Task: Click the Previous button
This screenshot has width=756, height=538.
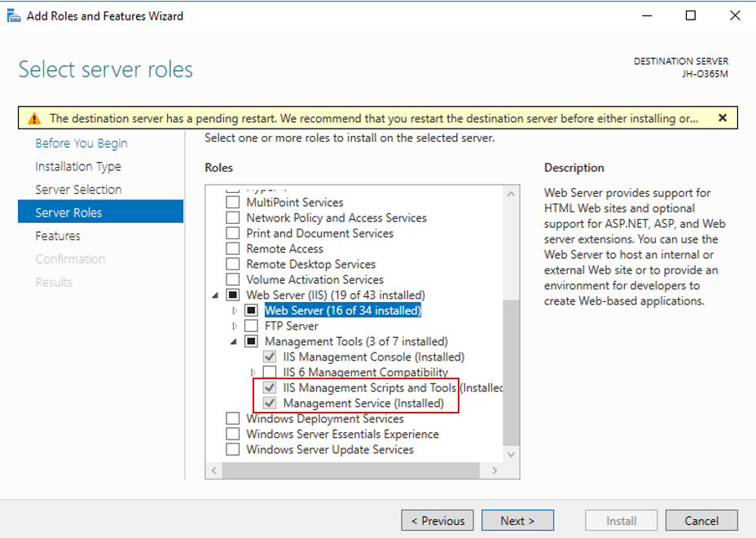Action: tap(437, 520)
